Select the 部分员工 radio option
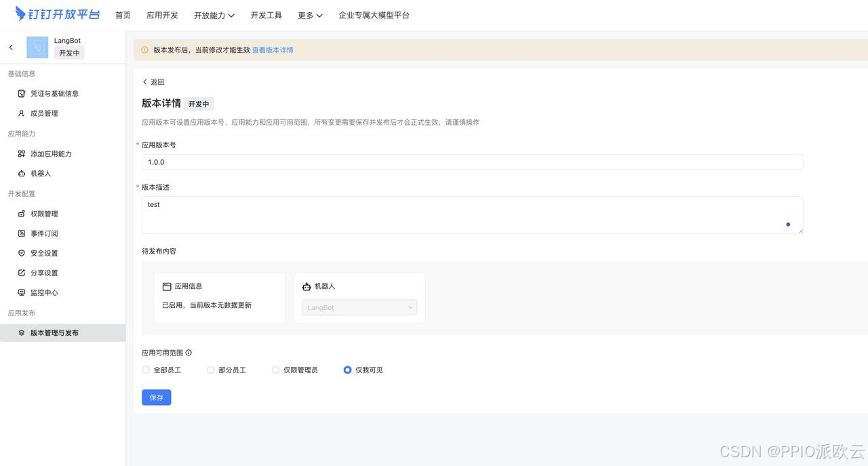The height and width of the screenshot is (466, 868). [211, 370]
